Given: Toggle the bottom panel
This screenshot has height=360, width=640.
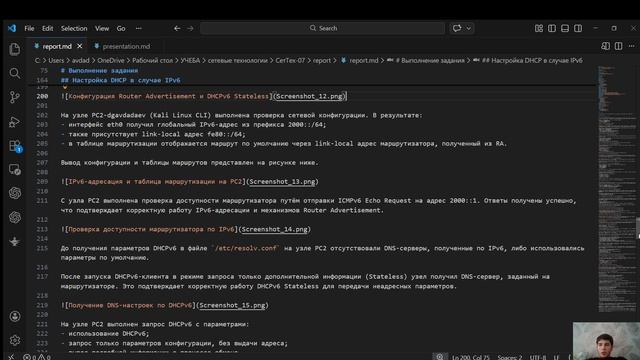Looking at the screenshot, I should (565, 28).
